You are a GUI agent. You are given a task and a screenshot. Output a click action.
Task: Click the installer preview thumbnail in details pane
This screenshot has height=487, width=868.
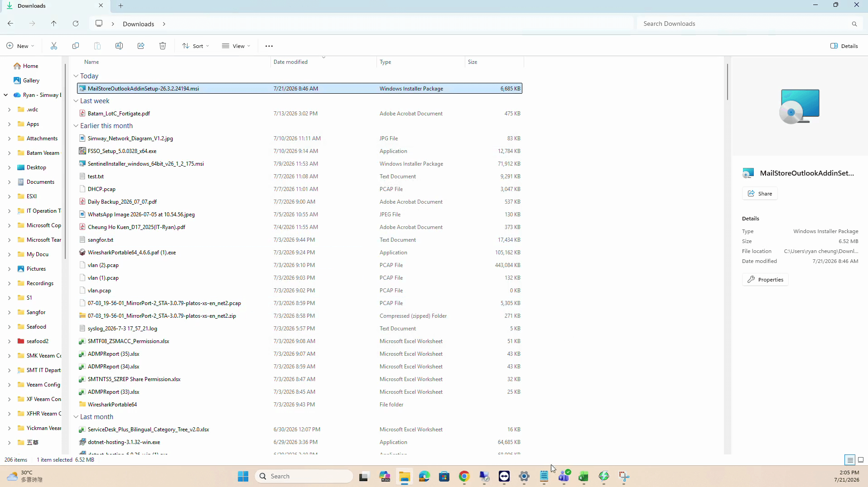(800, 107)
